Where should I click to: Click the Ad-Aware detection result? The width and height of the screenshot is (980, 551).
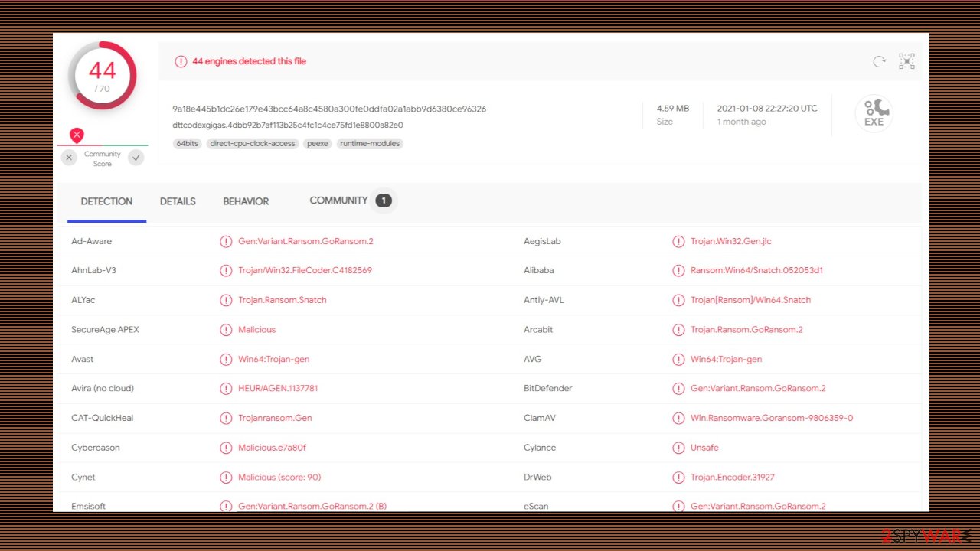pyautogui.click(x=305, y=241)
